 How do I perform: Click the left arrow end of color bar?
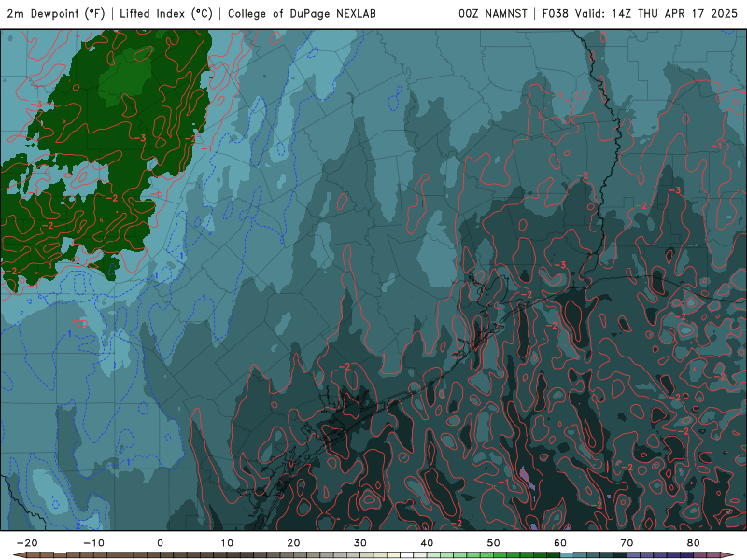[x=20, y=555]
